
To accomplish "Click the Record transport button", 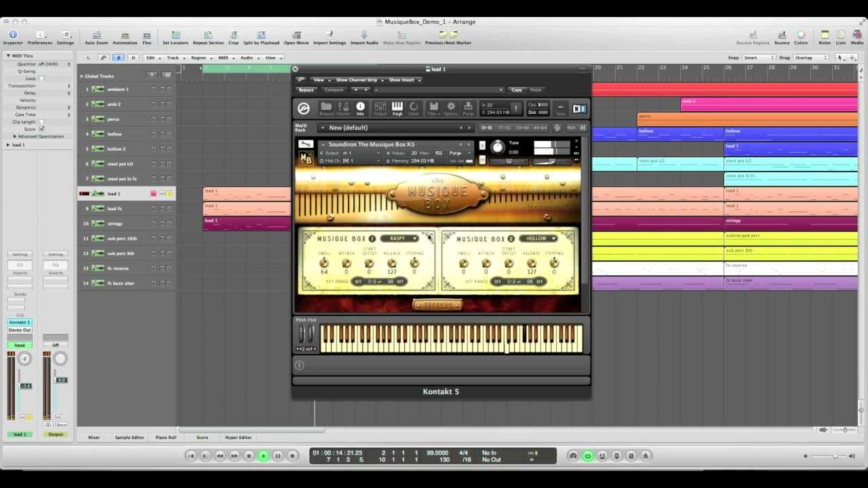I will [x=292, y=456].
